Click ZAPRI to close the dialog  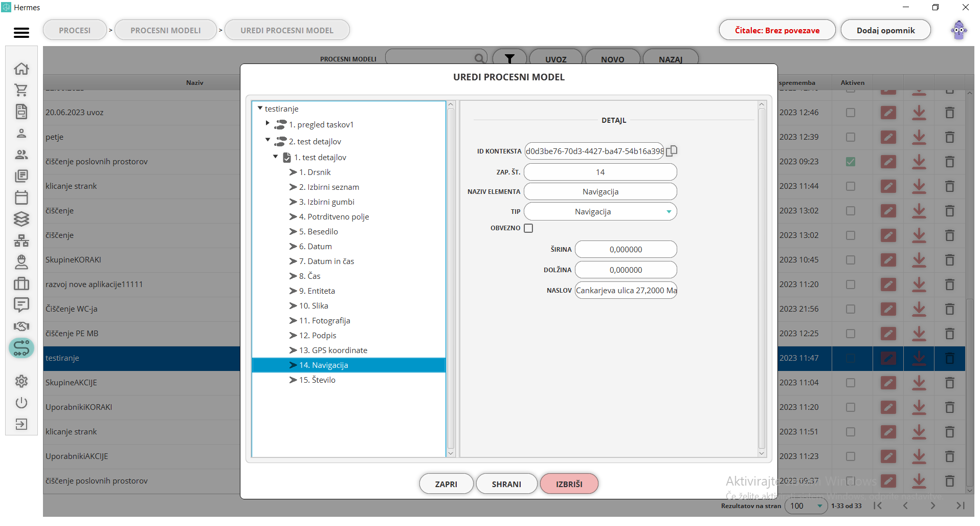tap(446, 484)
